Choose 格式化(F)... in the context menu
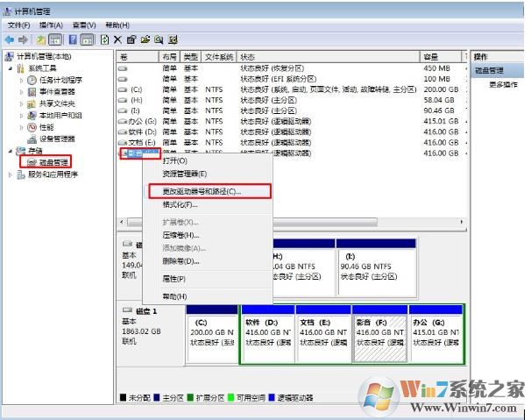Image resolution: width=531 pixels, height=420 pixels. pyautogui.click(x=181, y=204)
